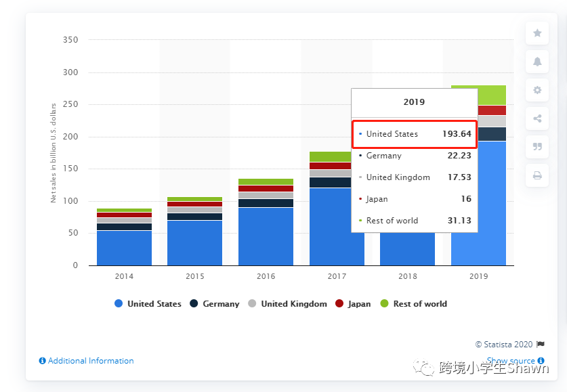Hide the Japan series via legend
Image resolution: width=567 pixels, height=392 pixels.
(x=353, y=304)
